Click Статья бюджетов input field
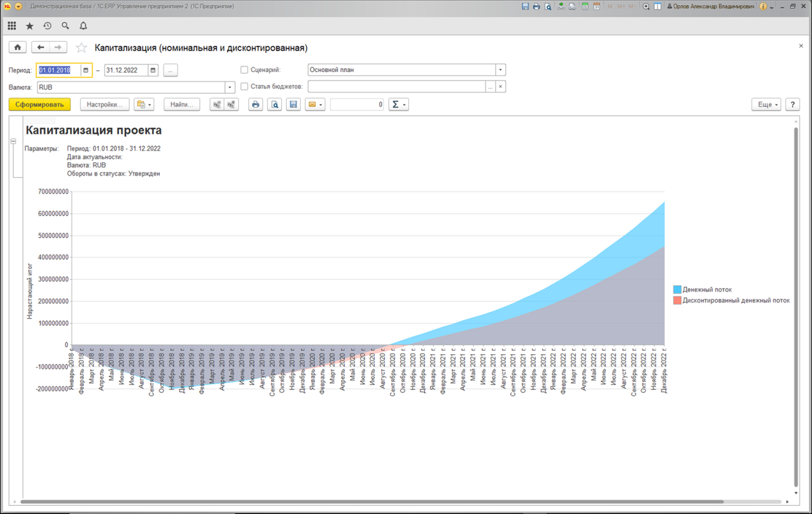812x514 pixels. point(397,87)
